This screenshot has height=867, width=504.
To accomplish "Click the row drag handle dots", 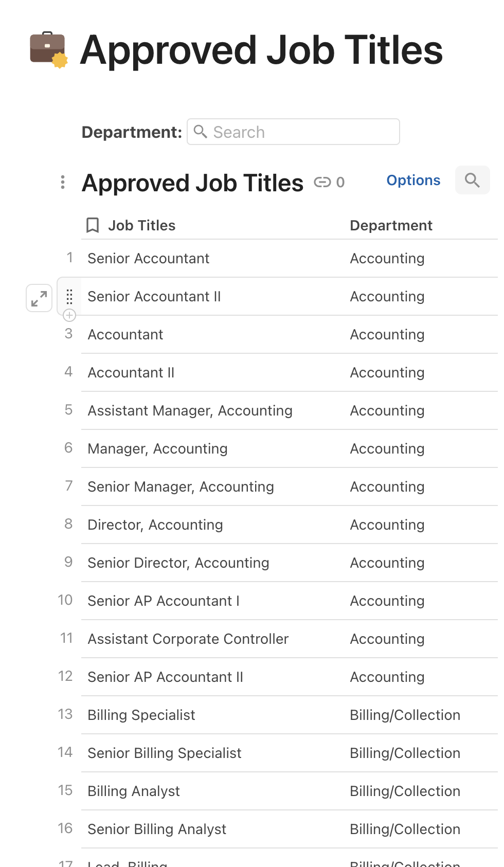I will (x=69, y=297).
